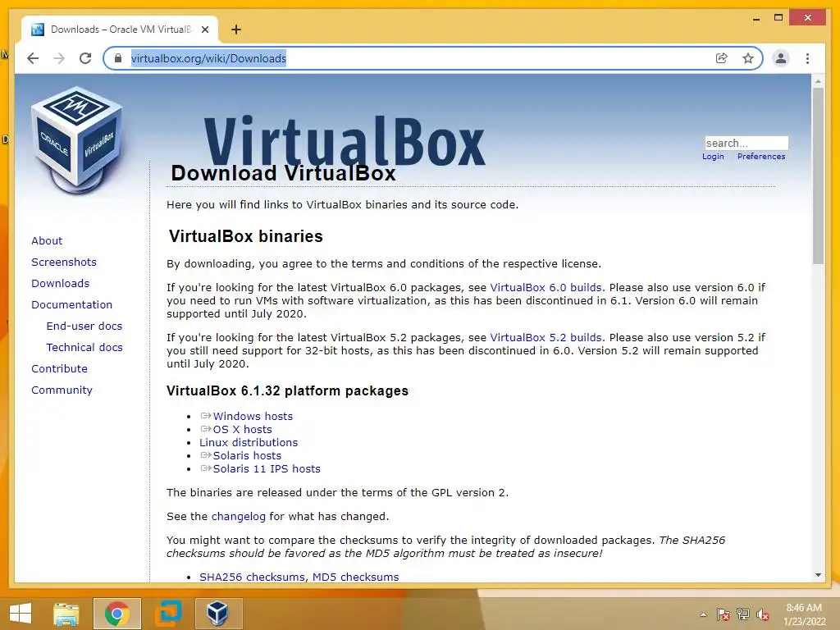The height and width of the screenshot is (630, 840).
Task: Follow the VirtualBox 5.2 builds link
Action: [x=546, y=338]
